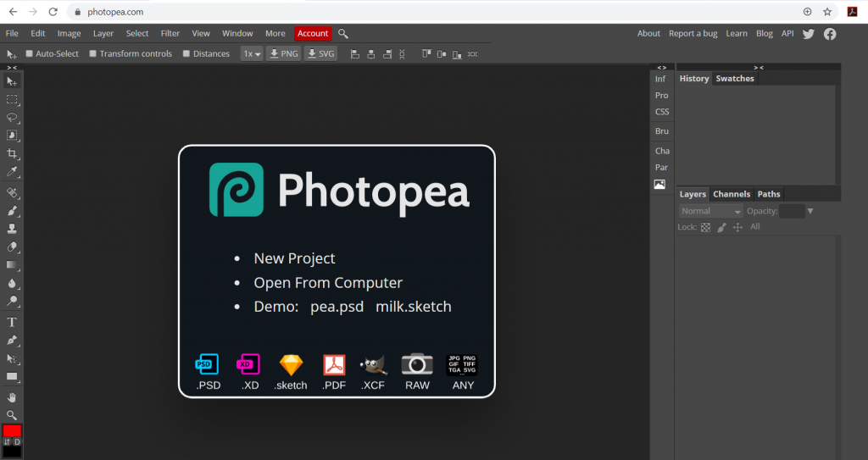Toggle lock position icon
This screenshot has height=460, width=868.
(738, 227)
